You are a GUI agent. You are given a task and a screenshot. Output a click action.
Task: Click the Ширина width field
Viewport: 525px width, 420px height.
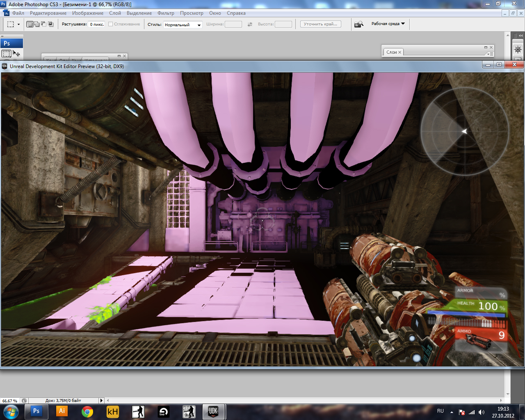(x=233, y=24)
